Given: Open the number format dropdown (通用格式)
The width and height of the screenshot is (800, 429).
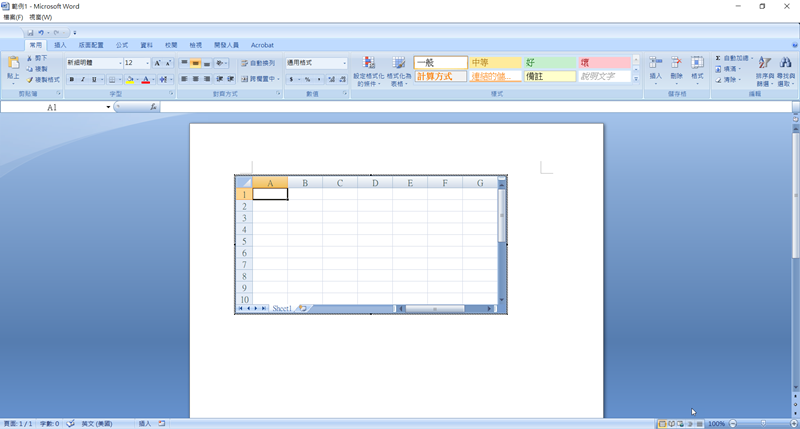Looking at the screenshot, I should pos(344,63).
